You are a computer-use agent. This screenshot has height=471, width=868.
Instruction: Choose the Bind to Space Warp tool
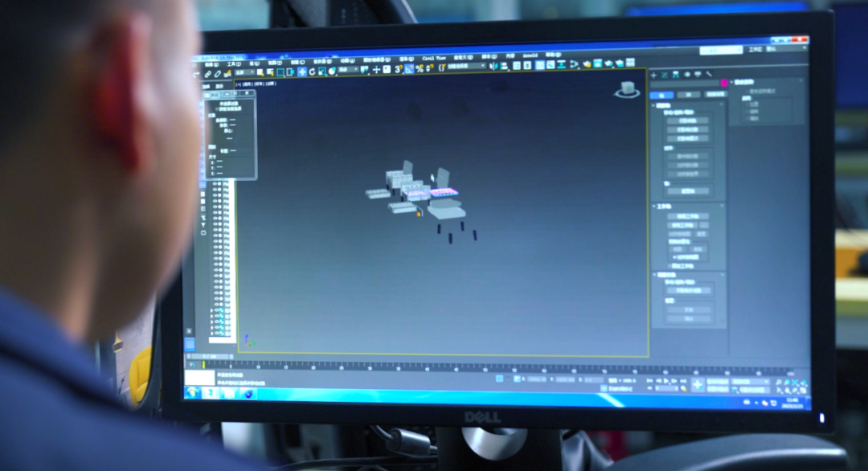[227, 74]
